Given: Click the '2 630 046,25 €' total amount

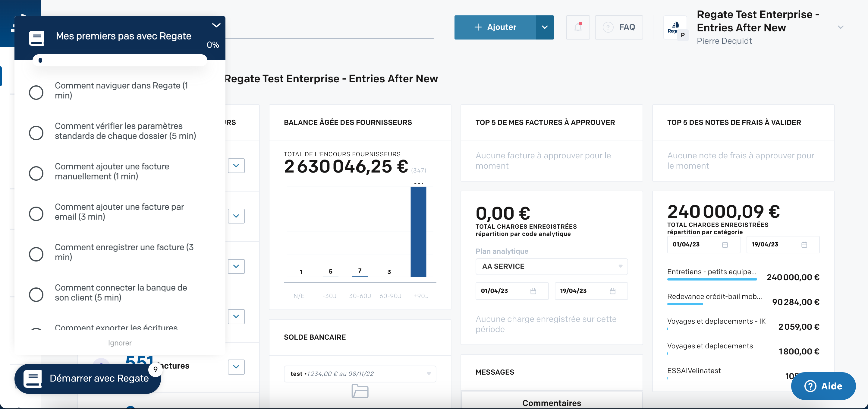Looking at the screenshot, I should 346,167.
